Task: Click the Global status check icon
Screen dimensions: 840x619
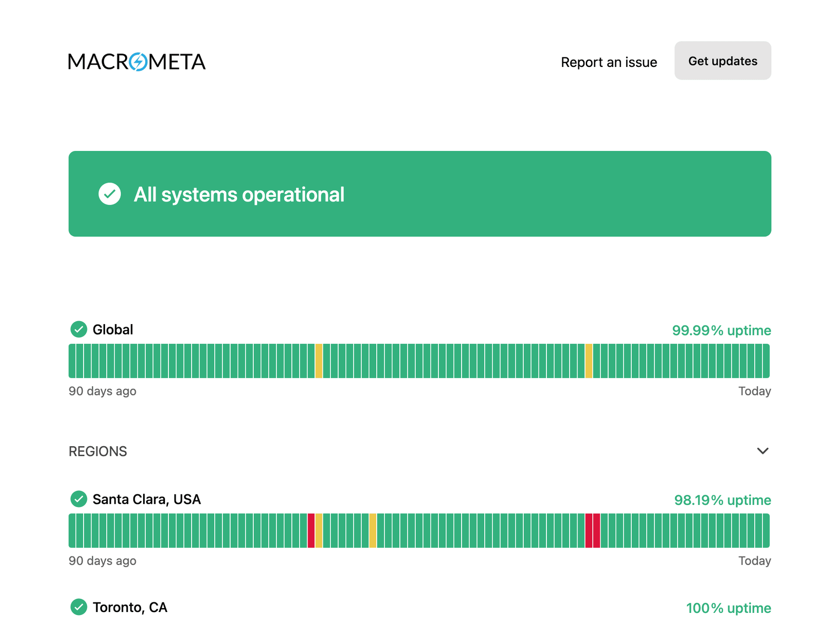Action: [79, 329]
